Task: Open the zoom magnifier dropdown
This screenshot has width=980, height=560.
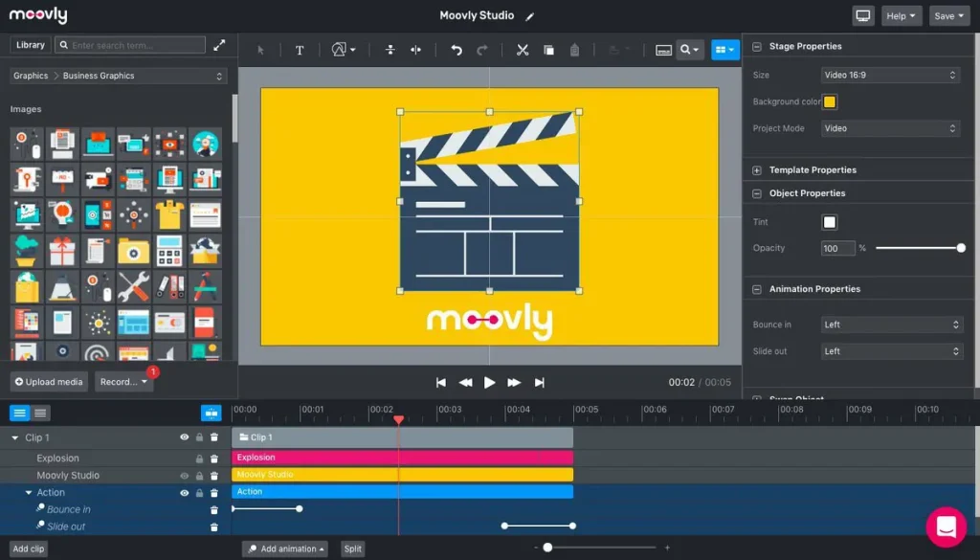Action: click(x=690, y=50)
